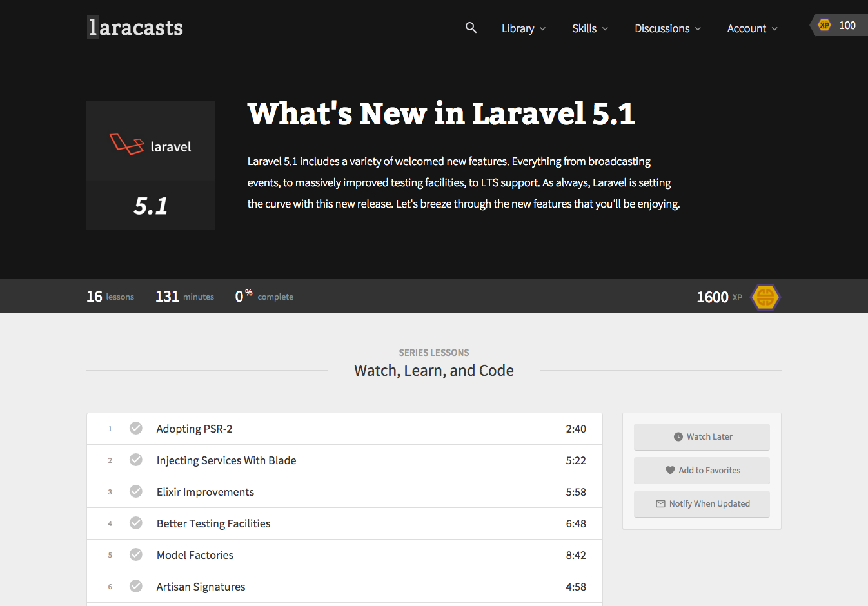Click the envelope icon inside Notify When Updated
The image size is (868, 606).
click(661, 503)
